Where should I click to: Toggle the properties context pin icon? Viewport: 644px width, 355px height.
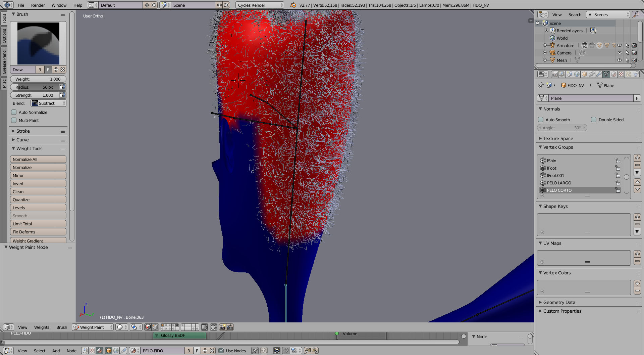(x=541, y=85)
